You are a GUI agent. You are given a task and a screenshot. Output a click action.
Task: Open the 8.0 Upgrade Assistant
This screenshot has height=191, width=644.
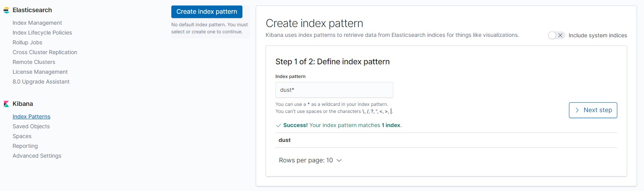[x=41, y=82]
